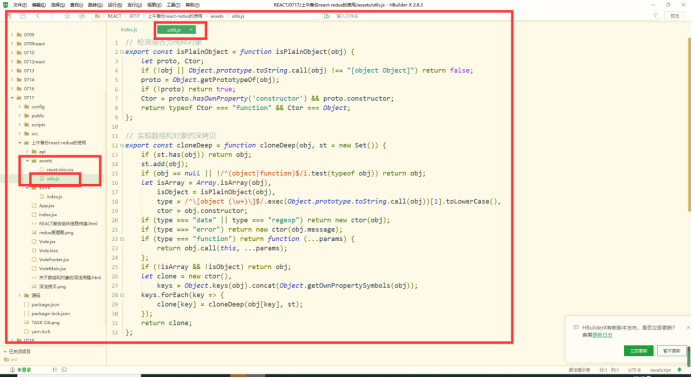Collapse the 已关闭项目 section

click(5, 352)
